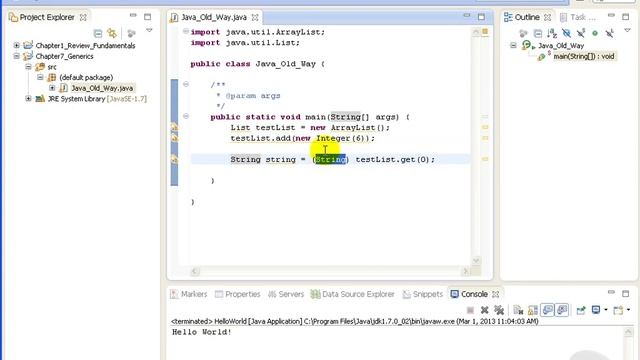Collapse all in Project Explorer toolbar
This screenshot has width=640, height=360.
click(98, 33)
